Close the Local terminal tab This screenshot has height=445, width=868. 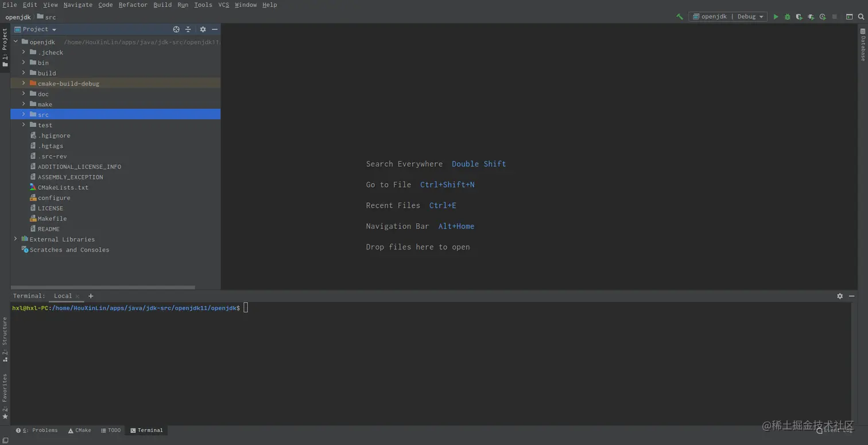pos(77,296)
